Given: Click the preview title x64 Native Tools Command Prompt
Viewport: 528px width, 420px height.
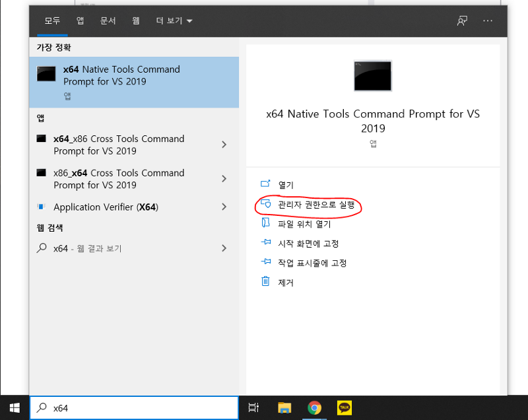Looking at the screenshot, I should (x=373, y=121).
